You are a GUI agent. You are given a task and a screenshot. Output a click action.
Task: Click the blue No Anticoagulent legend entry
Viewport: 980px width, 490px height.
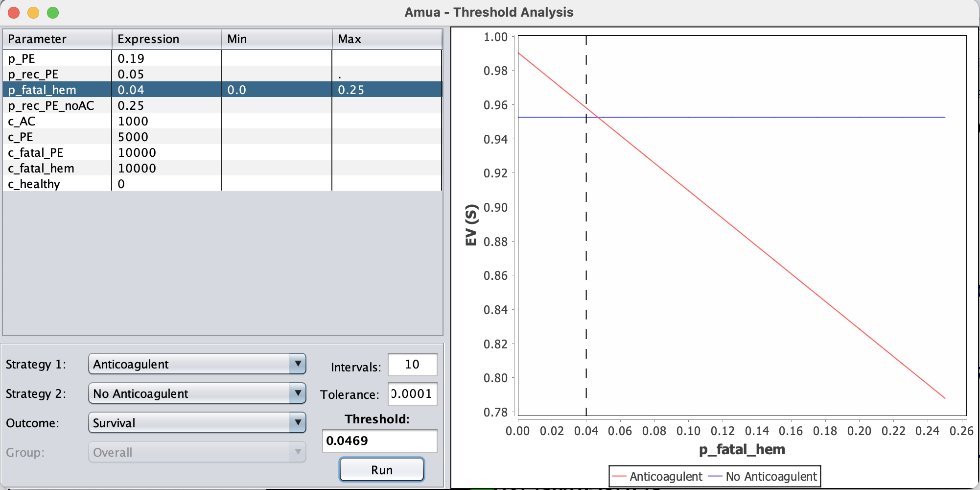click(x=763, y=476)
